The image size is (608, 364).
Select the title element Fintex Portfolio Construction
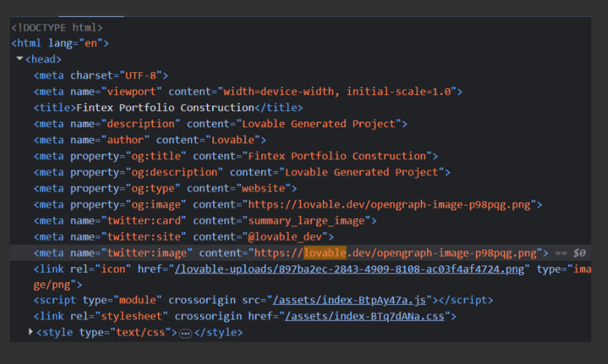tap(168, 108)
